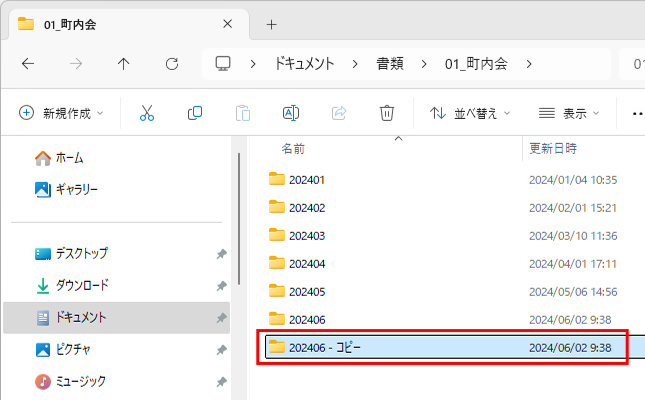Sort by 名前 column header
645x400 pixels.
point(293,149)
